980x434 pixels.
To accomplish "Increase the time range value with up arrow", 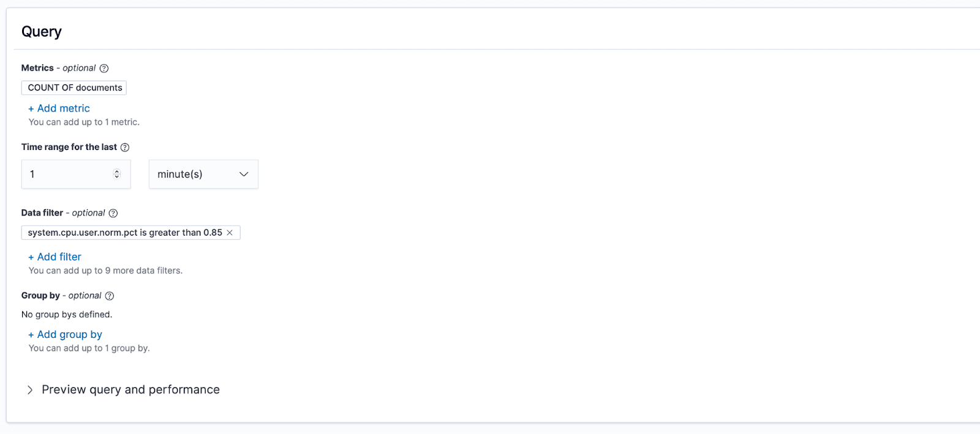I will tap(117, 171).
